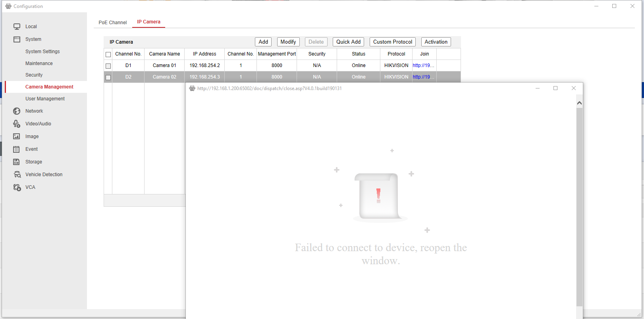Image resolution: width=644 pixels, height=319 pixels.
Task: Check the D2 camera row checkbox
Action: 108,77
